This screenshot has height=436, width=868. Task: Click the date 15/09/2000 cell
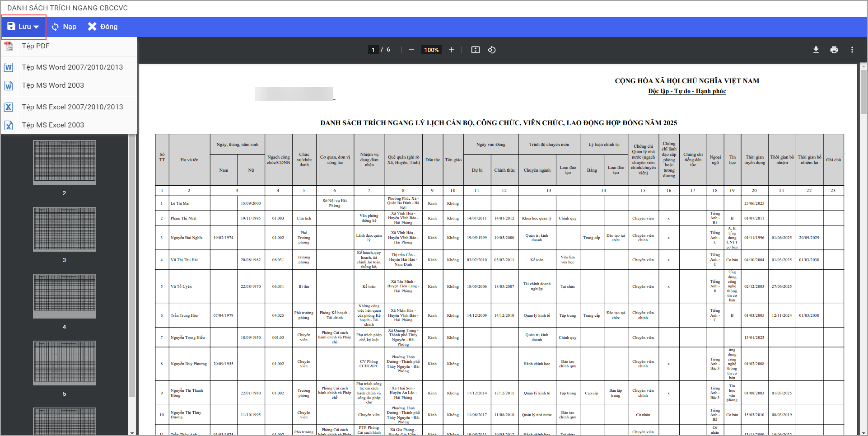click(251, 203)
